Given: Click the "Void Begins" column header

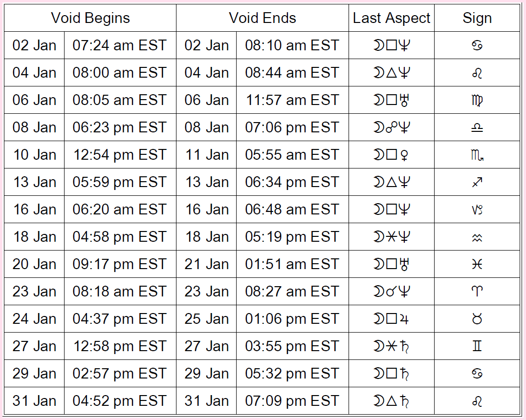Looking at the screenshot, I should pyautogui.click(x=90, y=18).
